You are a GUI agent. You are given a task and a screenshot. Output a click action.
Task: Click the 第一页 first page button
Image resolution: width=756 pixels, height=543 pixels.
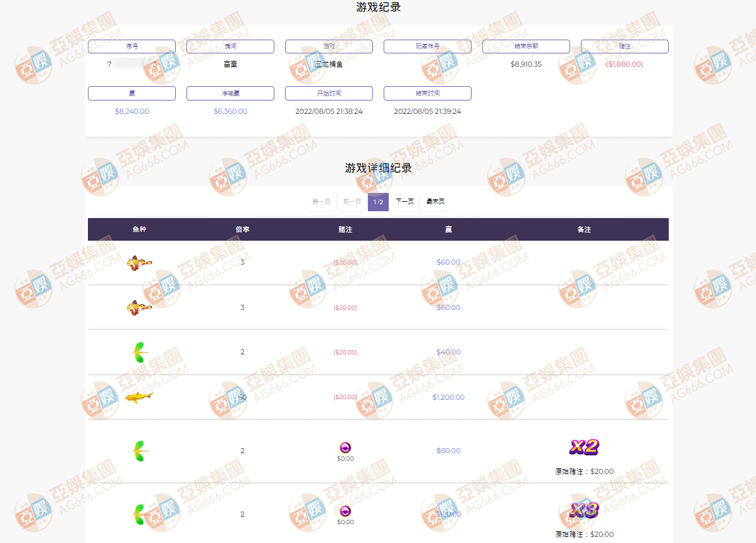(x=321, y=202)
